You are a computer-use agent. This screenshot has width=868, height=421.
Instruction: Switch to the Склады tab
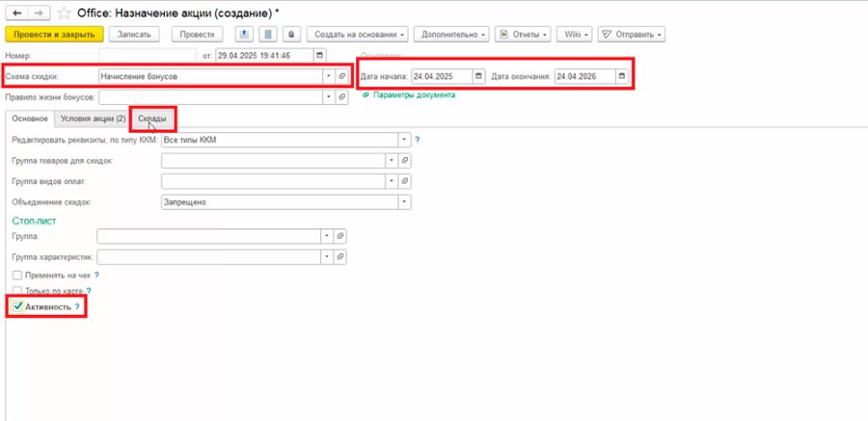click(152, 118)
